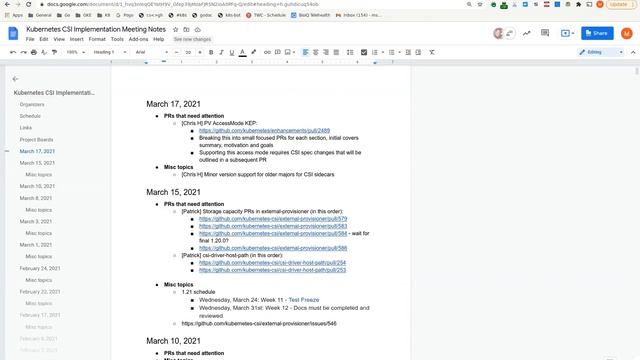
Task: Increase the indent level
Action: (x=418, y=52)
